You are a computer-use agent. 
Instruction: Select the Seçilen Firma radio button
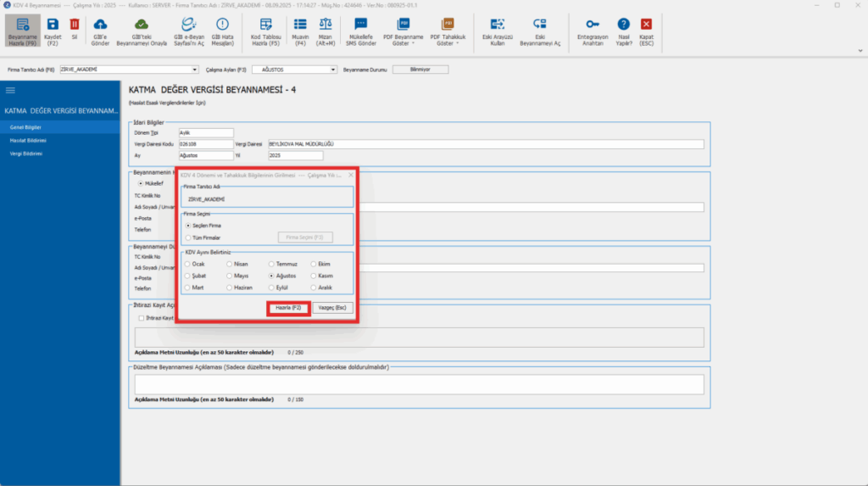point(188,226)
